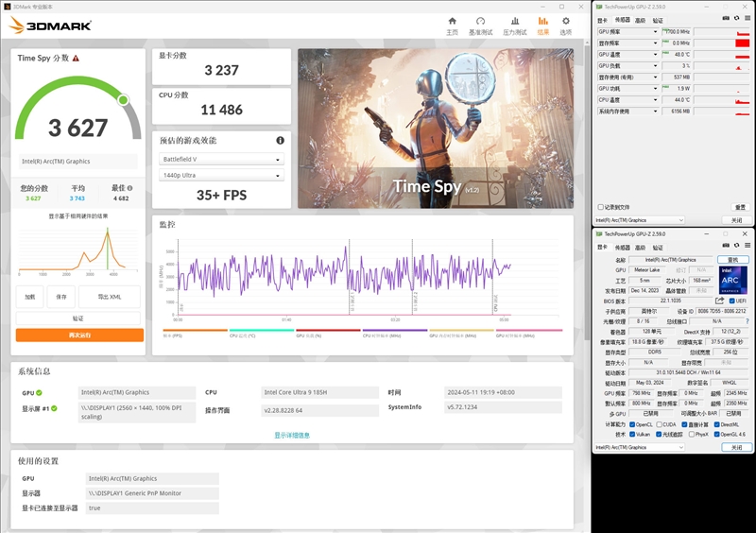
Task: Click the 3DMark logo
Action: pos(50,26)
